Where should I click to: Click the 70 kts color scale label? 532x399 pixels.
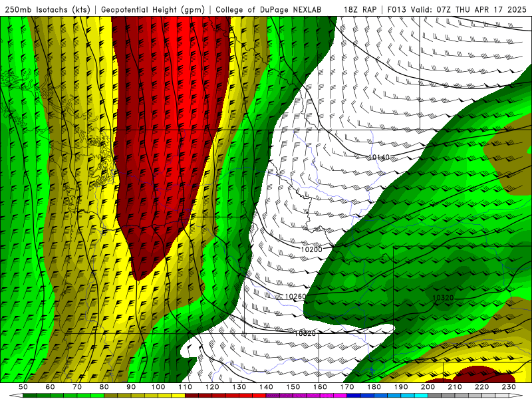click(x=77, y=387)
